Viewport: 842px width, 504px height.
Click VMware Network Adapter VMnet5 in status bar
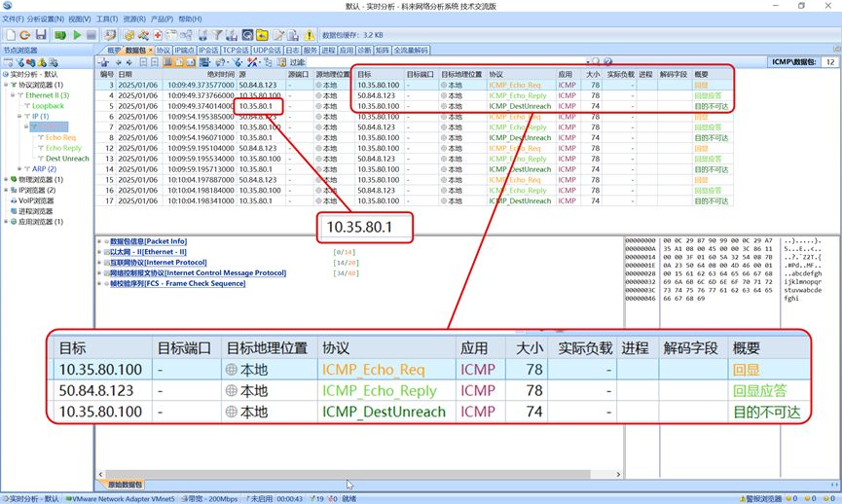pyautogui.click(x=121, y=498)
